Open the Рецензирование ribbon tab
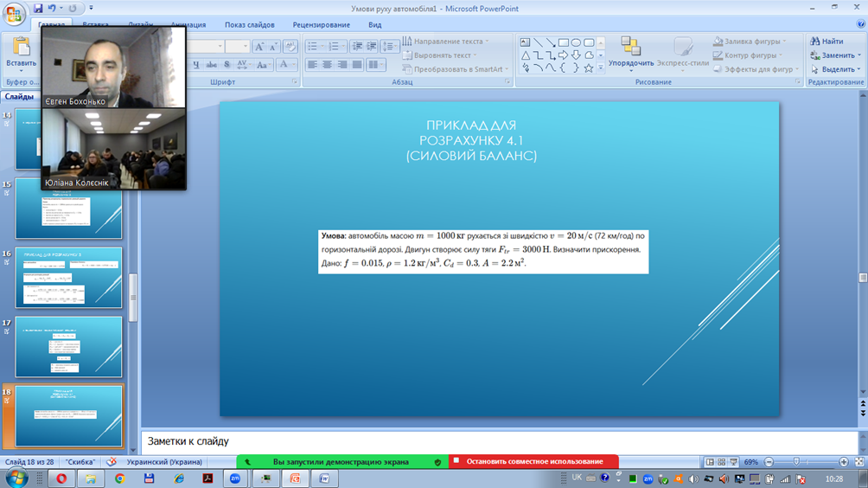Screen dimensions: 868x488 [321, 25]
